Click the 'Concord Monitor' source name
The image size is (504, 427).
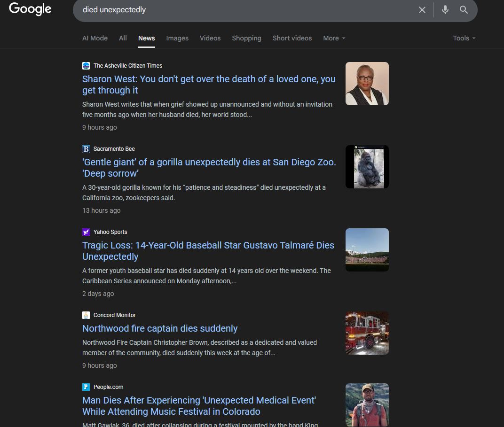[x=114, y=315]
